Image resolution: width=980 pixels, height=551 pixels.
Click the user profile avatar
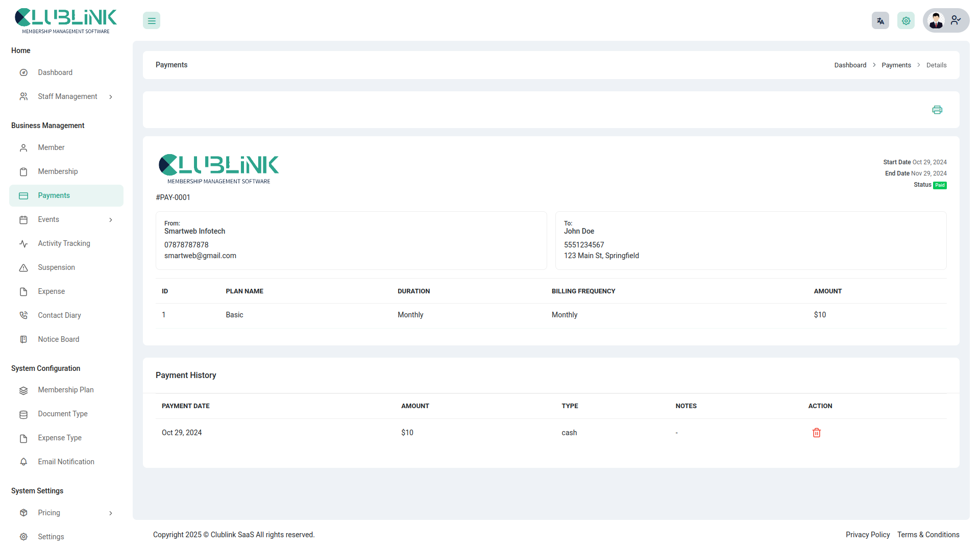936,20
